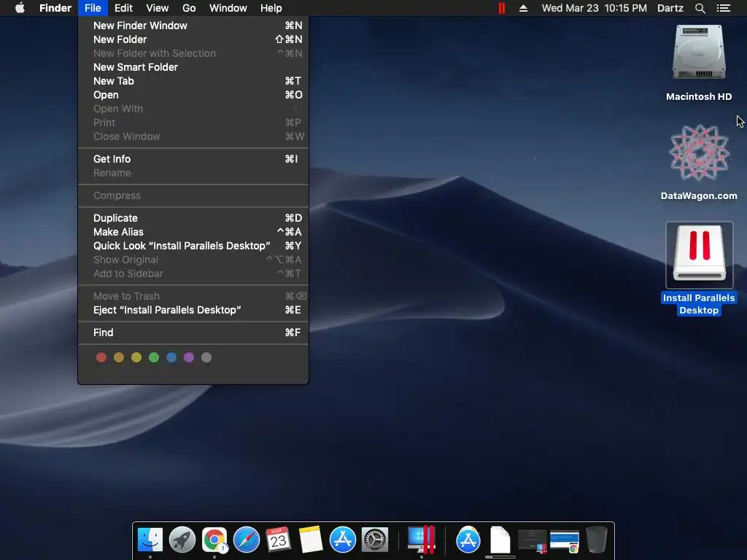Apply the yellow tag color

pyautogui.click(x=136, y=357)
